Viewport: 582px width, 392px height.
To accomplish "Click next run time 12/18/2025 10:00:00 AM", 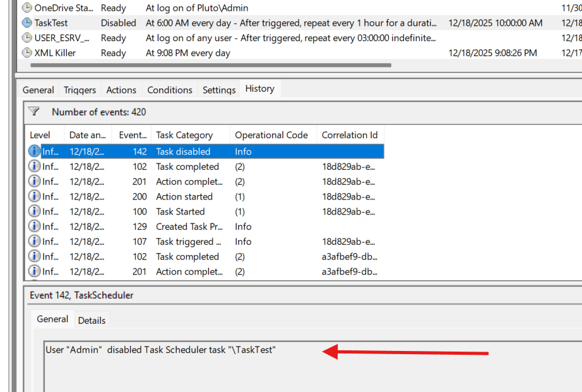I will coord(495,23).
